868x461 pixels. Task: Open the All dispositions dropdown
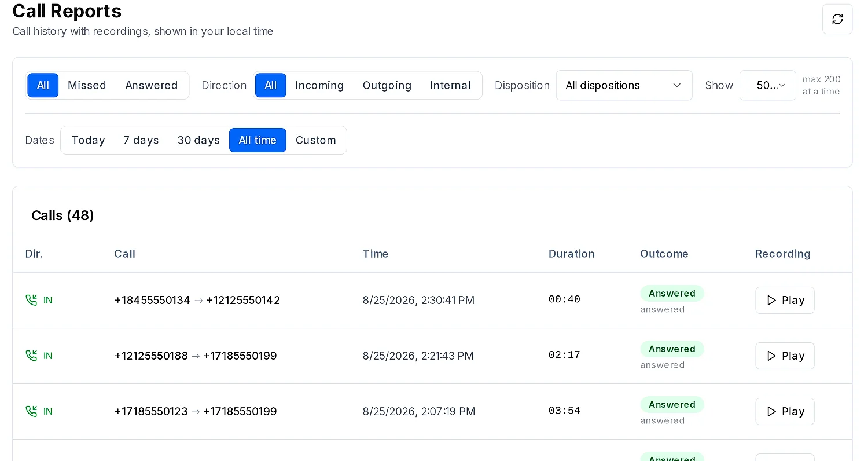pos(624,85)
